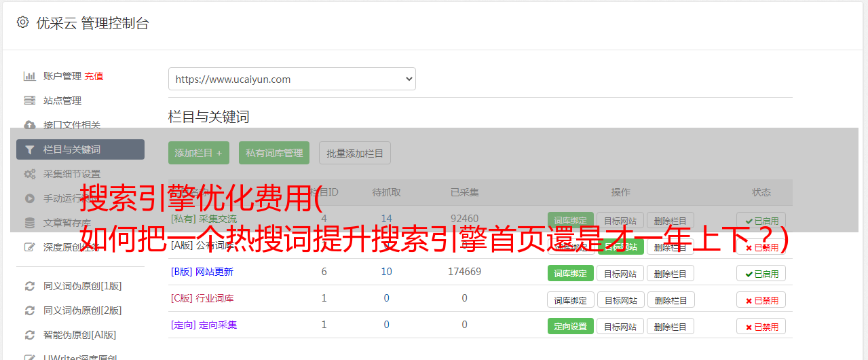
Task: Click 删除栏目 in the 网站更新 row
Action: click(x=671, y=273)
